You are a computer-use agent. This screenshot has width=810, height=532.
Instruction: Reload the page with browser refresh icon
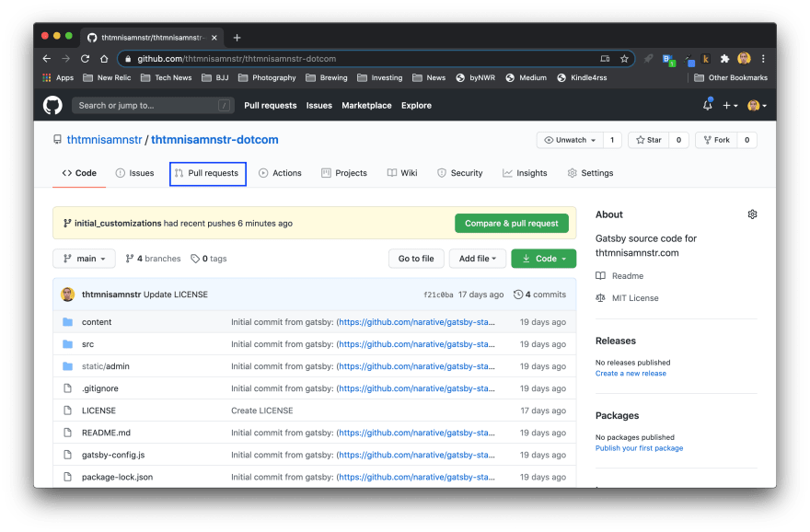tap(85, 59)
